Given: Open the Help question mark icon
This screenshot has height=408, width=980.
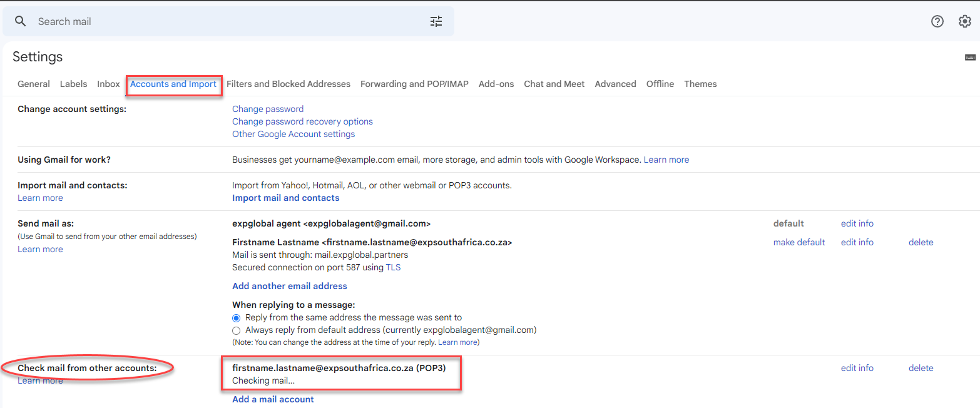Looking at the screenshot, I should [x=937, y=21].
